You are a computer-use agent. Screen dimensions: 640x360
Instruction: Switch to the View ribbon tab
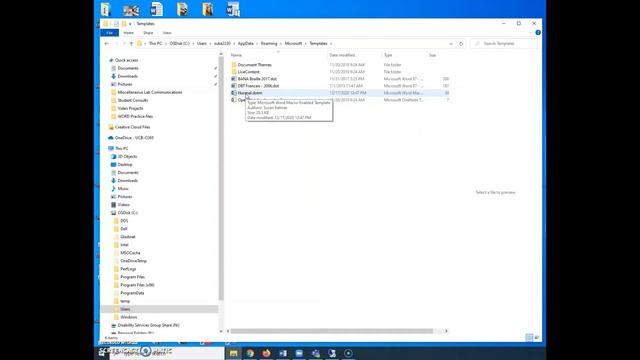click(x=167, y=33)
